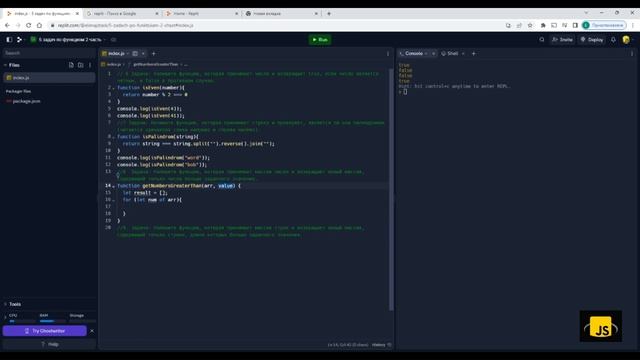
Task: Open the console pane three-dot menu
Action: (632, 53)
